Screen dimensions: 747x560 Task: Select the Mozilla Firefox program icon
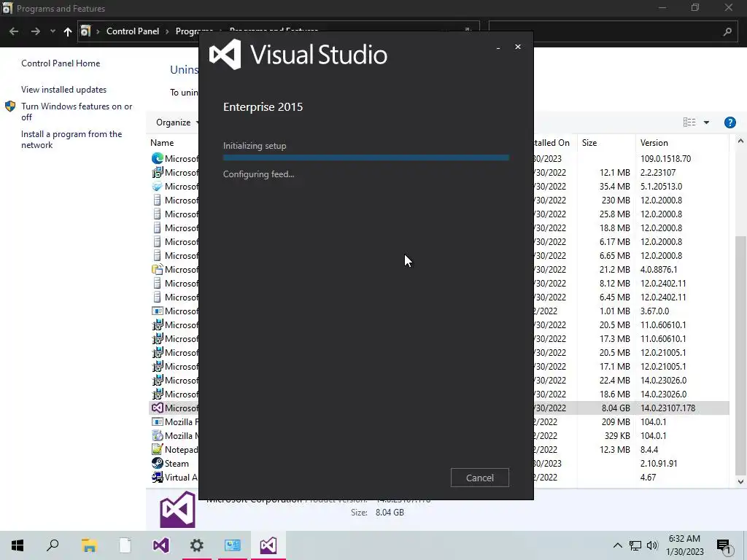[x=158, y=422]
